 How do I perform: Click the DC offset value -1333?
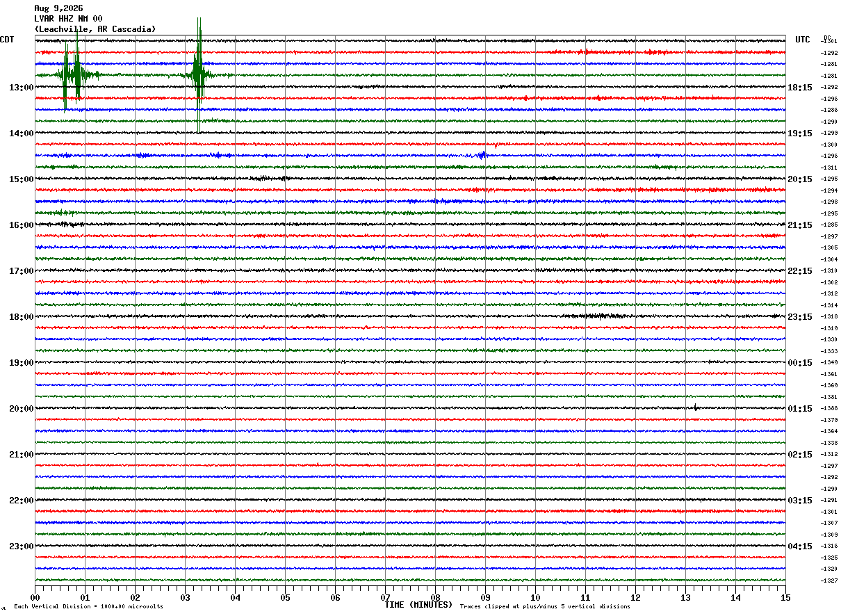(829, 351)
